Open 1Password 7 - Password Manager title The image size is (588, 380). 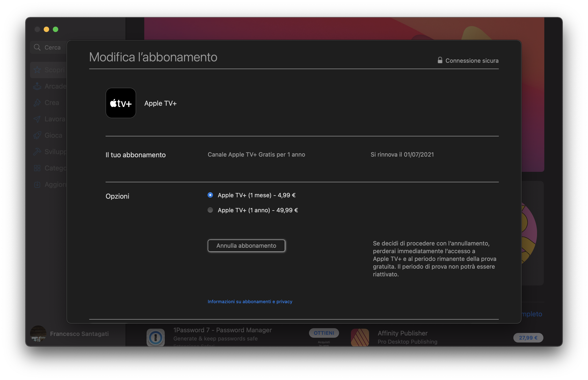click(222, 330)
